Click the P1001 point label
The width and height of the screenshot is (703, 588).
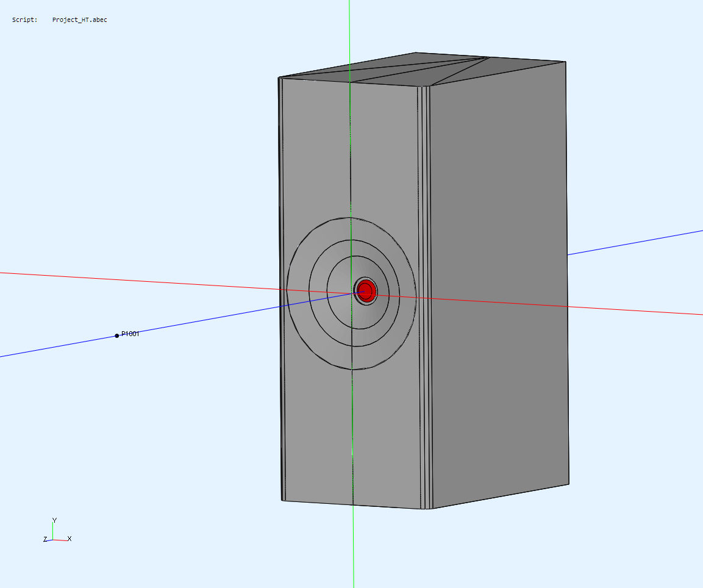pos(130,334)
